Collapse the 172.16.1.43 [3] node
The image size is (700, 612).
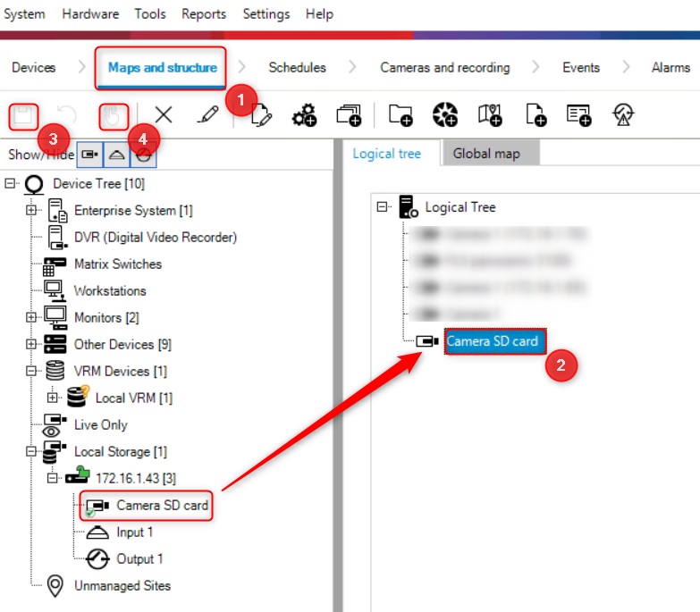point(53,478)
